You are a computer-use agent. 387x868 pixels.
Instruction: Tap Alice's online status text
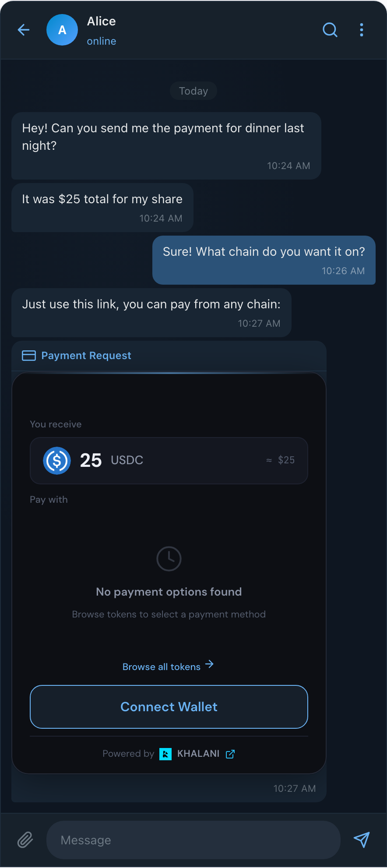[x=101, y=41]
